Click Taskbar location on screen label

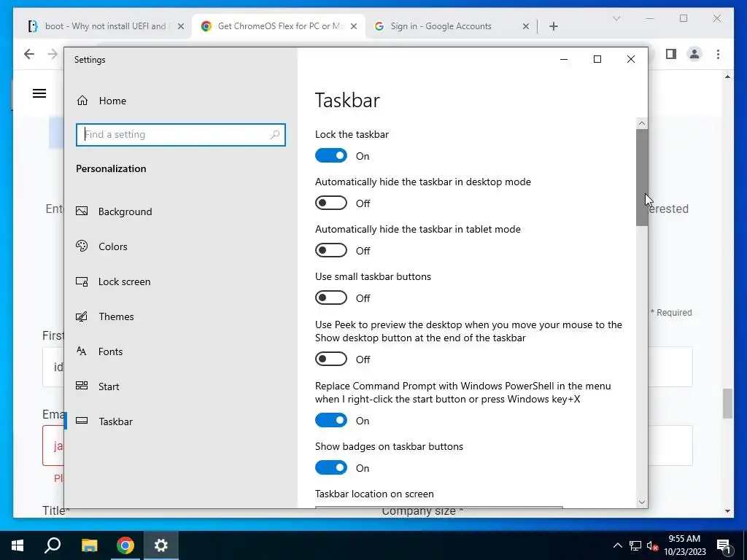point(374,494)
